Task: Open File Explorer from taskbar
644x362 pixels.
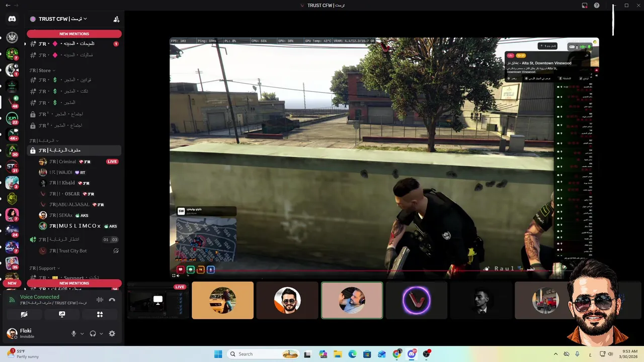Action: (338, 354)
